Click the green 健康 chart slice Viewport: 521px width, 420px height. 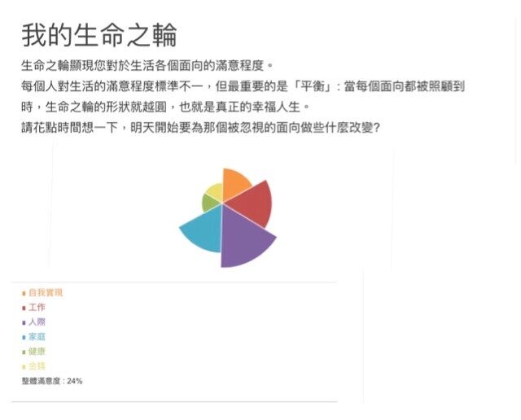[x=210, y=203]
